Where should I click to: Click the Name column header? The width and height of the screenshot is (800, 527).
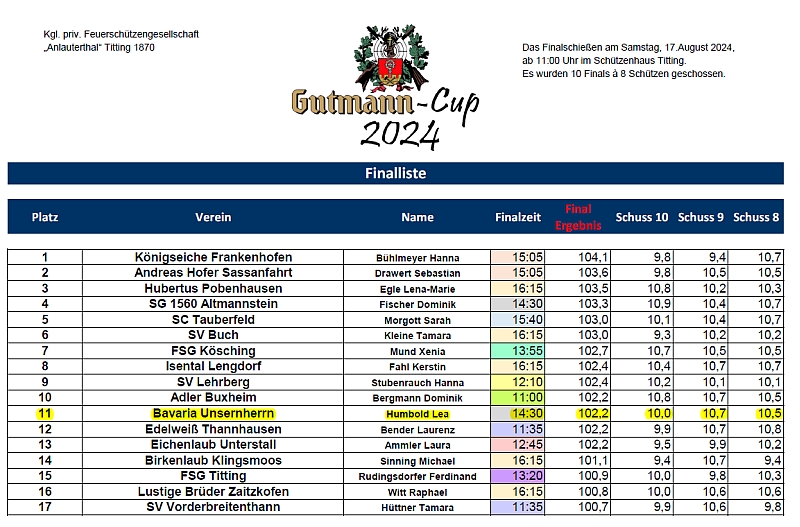click(x=417, y=217)
